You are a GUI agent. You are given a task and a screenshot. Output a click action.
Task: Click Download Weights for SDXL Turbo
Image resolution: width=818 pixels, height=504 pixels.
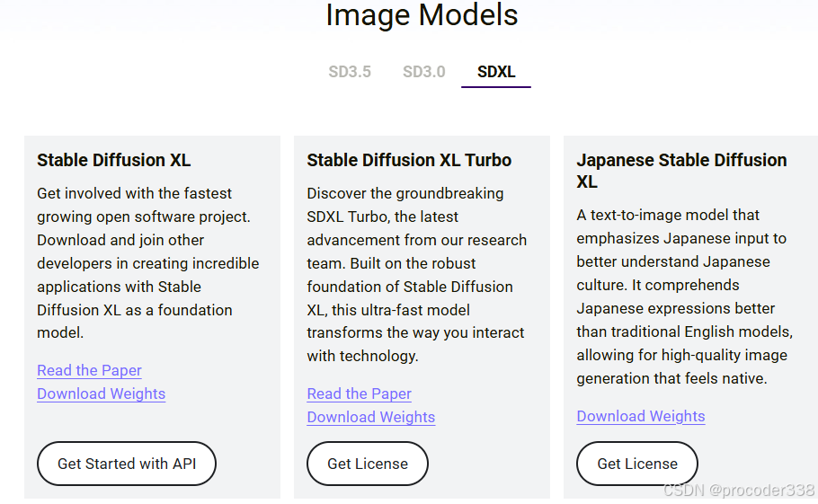[x=371, y=417]
